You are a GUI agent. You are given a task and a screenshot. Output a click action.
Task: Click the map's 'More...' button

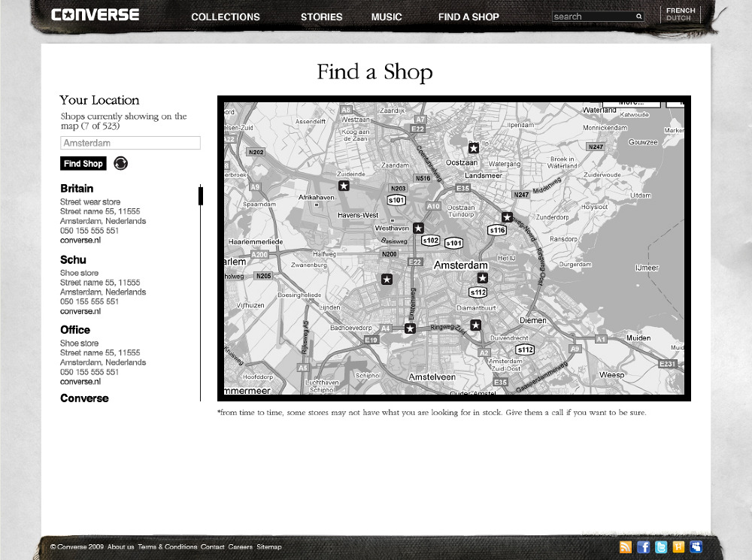pos(632,104)
